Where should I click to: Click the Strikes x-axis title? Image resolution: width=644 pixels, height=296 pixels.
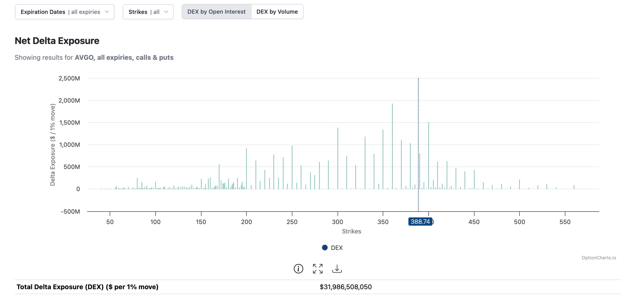coord(351,231)
